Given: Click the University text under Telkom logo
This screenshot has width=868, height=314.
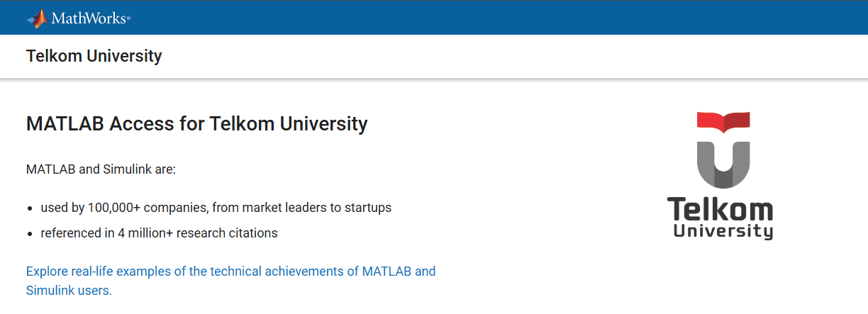Looking at the screenshot, I should coord(723,232).
